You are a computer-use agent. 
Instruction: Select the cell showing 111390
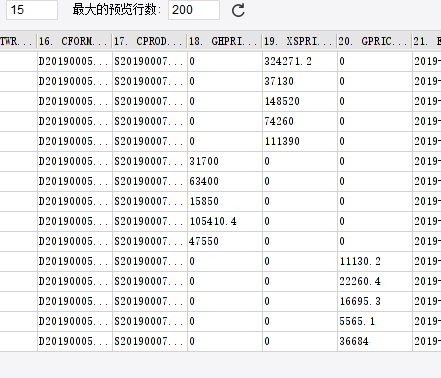[300, 141]
